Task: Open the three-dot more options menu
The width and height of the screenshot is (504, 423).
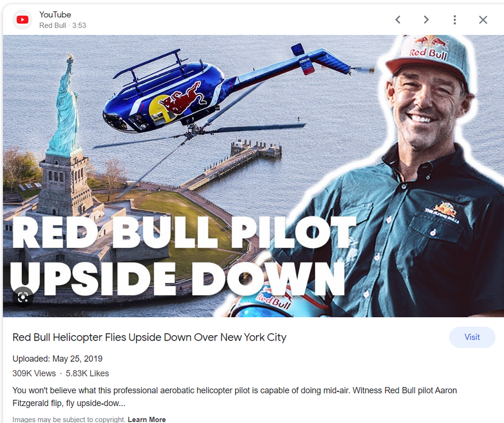Action: click(x=454, y=20)
